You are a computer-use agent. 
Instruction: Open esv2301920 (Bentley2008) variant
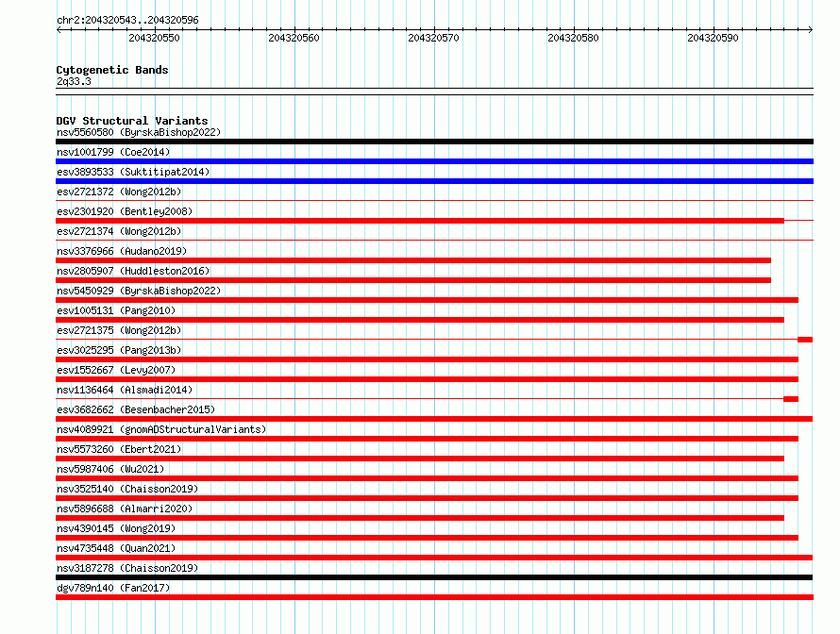click(x=125, y=211)
